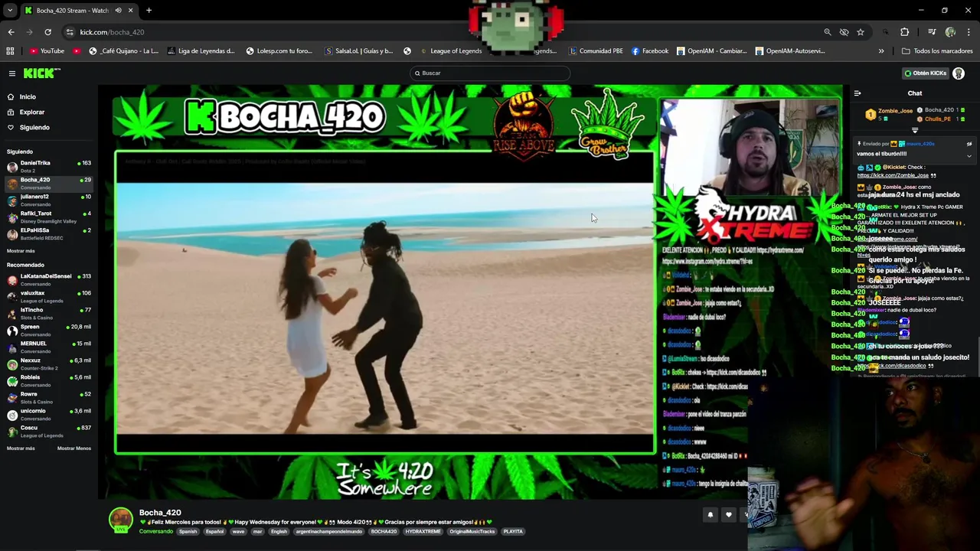Open julianero12 channel in sidebar

tap(48, 200)
